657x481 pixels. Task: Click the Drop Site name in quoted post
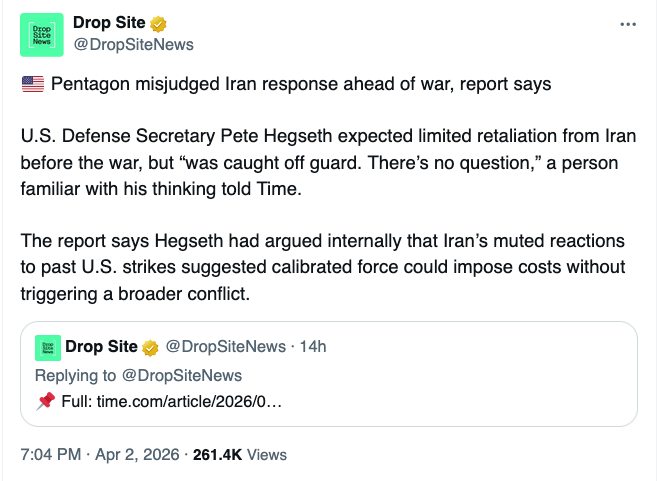(x=102, y=347)
